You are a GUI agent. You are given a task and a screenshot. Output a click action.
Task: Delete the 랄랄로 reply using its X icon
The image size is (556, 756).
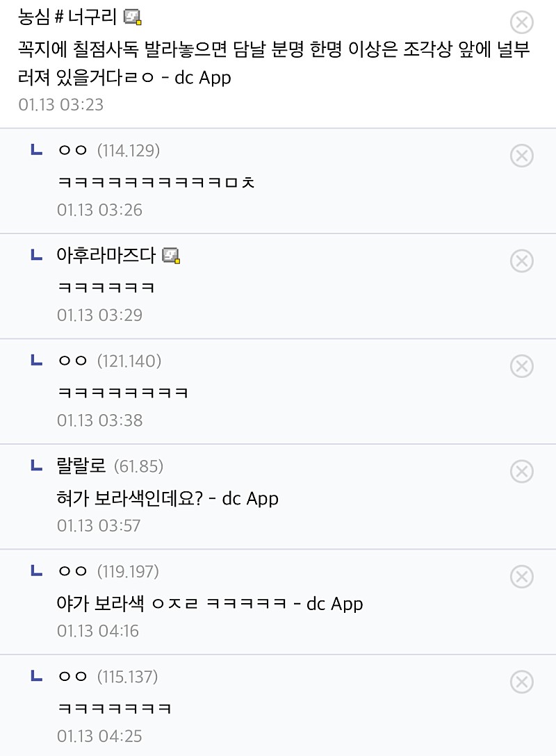pyautogui.click(x=521, y=472)
